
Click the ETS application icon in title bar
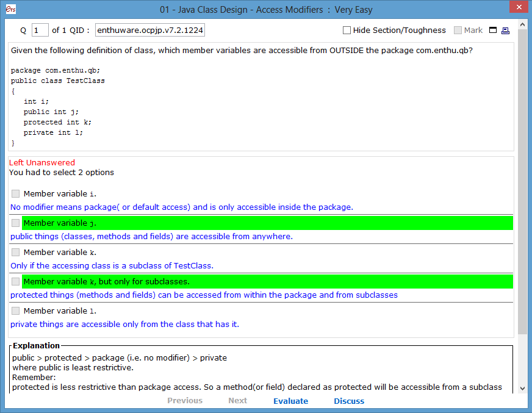(x=9, y=10)
